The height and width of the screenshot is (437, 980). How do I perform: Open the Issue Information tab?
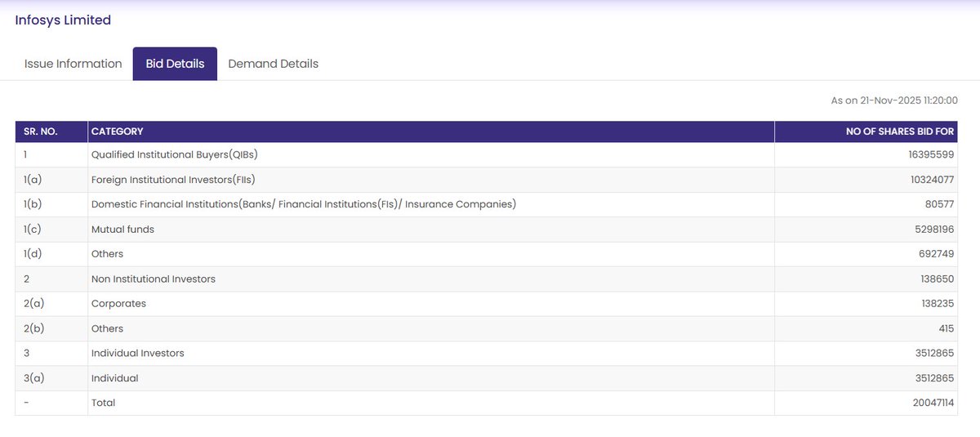coord(73,64)
